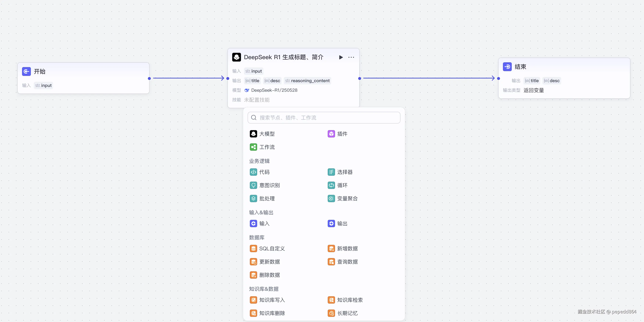Viewport: 644px width, 322px height.
Task: Run the DeepSeek R1 node with play button
Action: [341, 57]
